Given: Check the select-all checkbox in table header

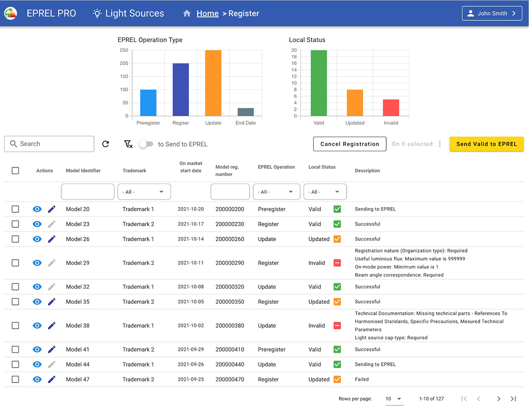Looking at the screenshot, I should (16, 170).
